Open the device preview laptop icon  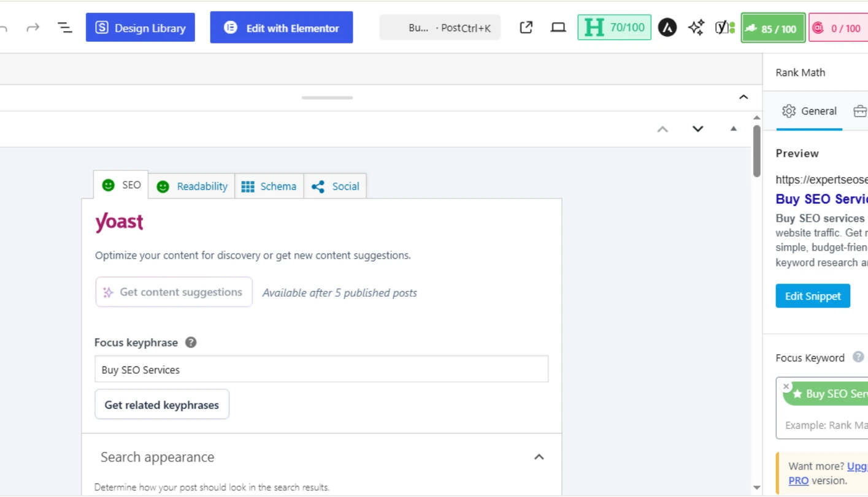[x=558, y=28]
